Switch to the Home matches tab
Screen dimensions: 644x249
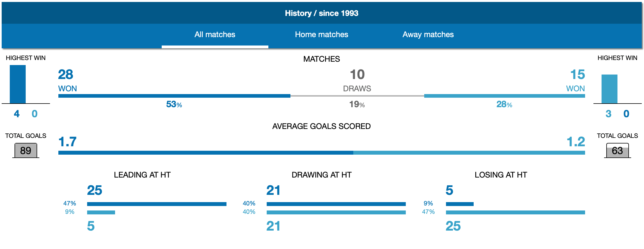[x=321, y=35]
